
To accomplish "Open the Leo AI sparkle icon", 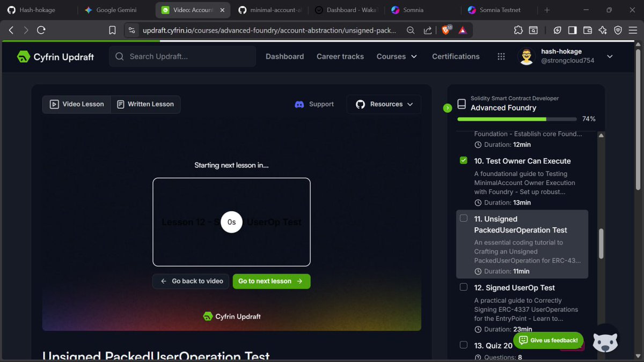I will pos(603,31).
